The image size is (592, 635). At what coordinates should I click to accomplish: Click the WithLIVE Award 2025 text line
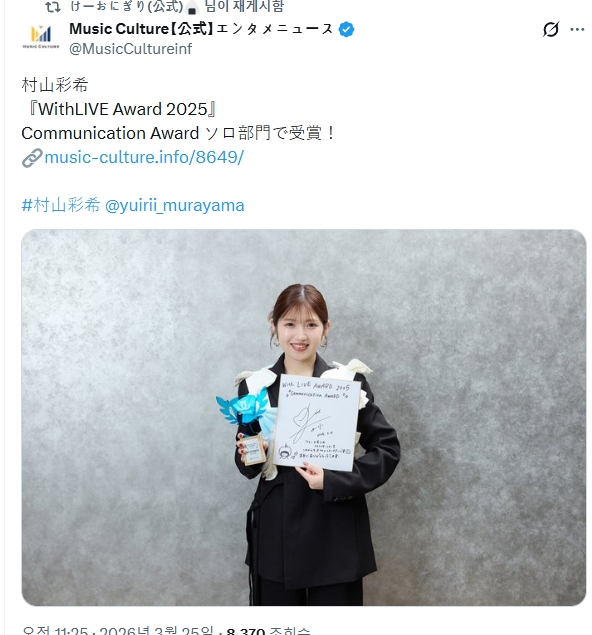pos(121,109)
